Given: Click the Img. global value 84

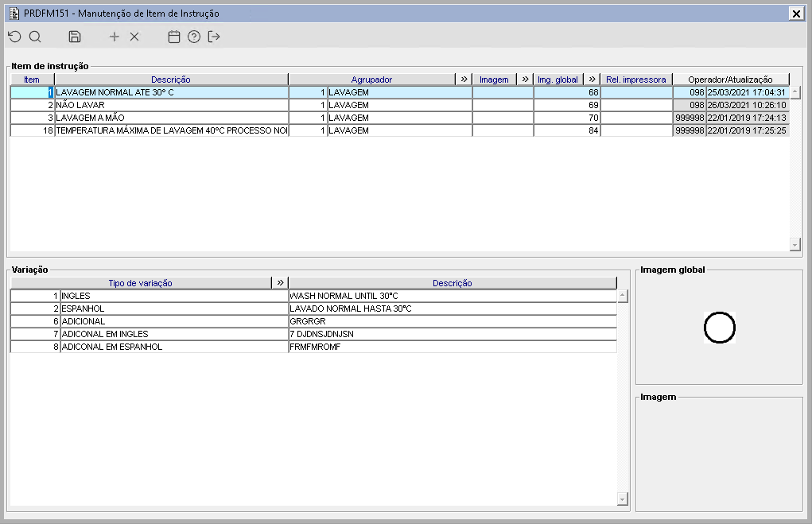Looking at the screenshot, I should point(566,130).
